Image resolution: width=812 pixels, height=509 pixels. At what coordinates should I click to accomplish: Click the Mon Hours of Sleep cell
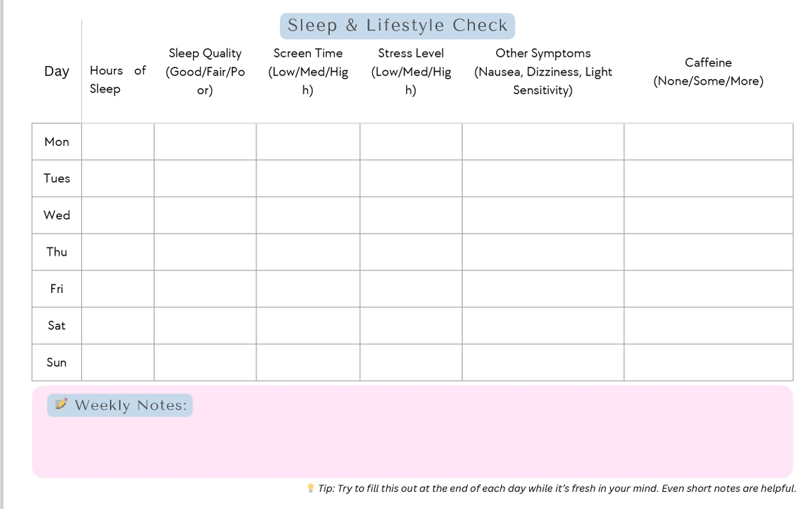pyautogui.click(x=117, y=142)
